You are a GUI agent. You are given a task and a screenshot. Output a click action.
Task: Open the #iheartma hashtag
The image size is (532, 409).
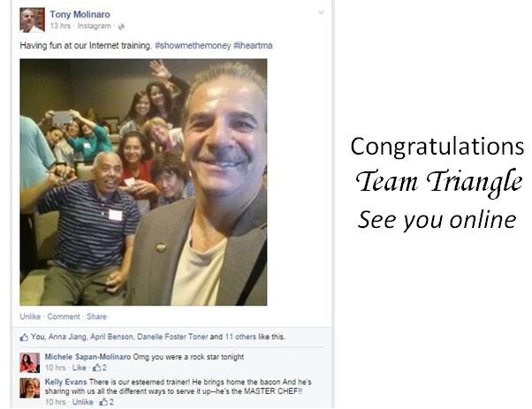[253, 45]
